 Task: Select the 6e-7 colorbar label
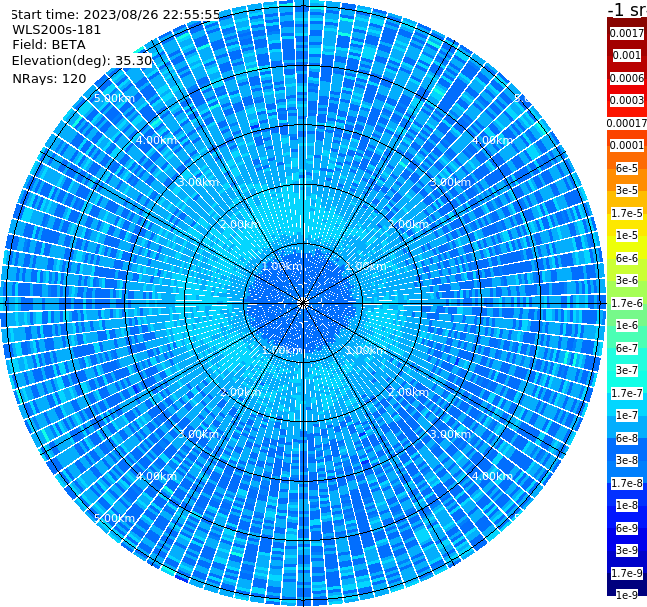(x=627, y=348)
